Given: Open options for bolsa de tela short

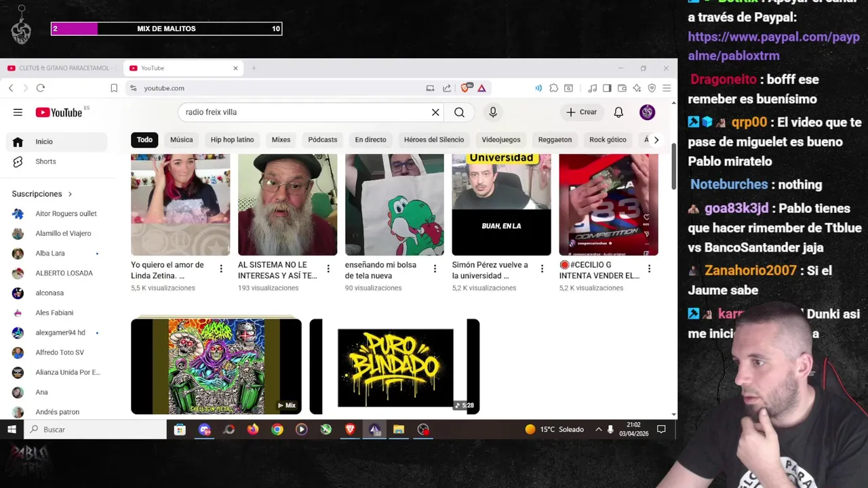Looking at the screenshot, I should click(x=435, y=269).
